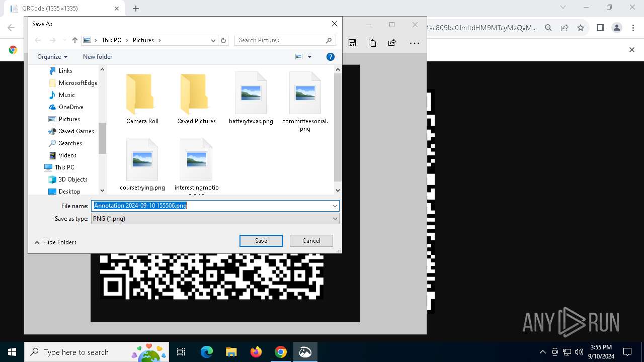Click the Snip tool Share icon
This screenshot has height=362, width=644.
click(x=392, y=43)
